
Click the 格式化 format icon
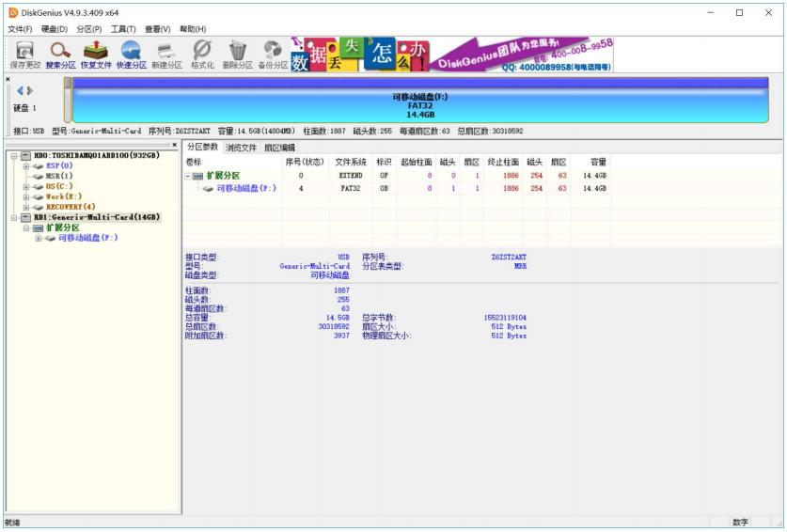tap(202, 55)
